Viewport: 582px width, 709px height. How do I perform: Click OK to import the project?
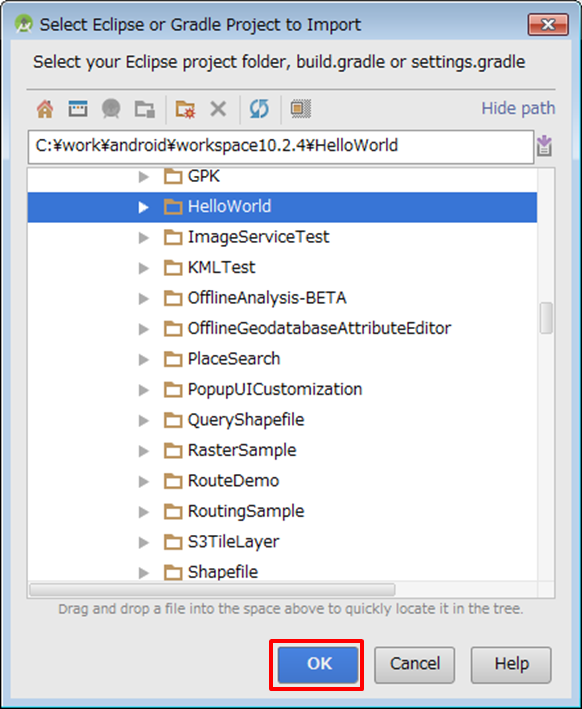tap(318, 664)
